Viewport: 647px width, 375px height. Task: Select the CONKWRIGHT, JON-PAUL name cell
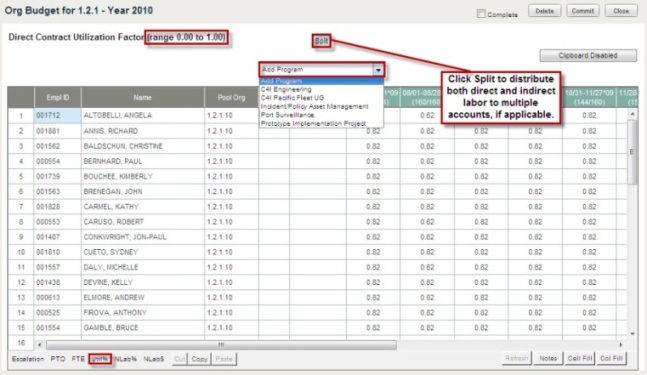pyautogui.click(x=143, y=237)
